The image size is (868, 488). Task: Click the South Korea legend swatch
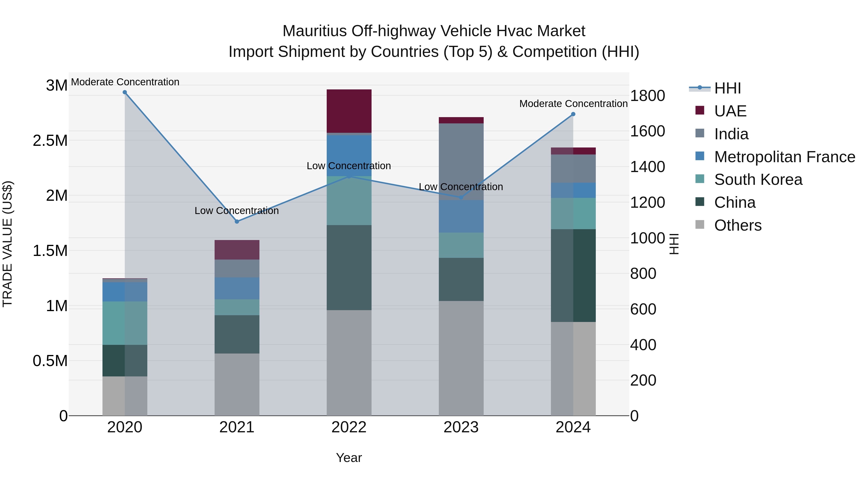[x=700, y=179]
